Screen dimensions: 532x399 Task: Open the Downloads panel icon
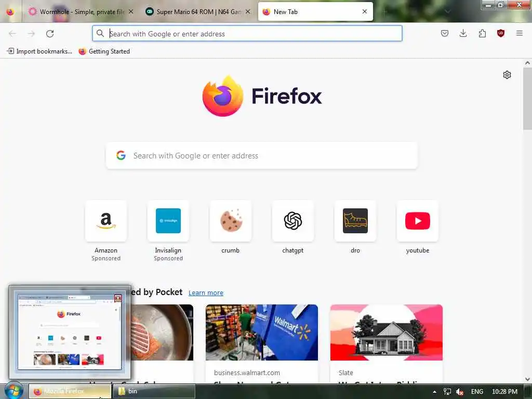pos(463,33)
